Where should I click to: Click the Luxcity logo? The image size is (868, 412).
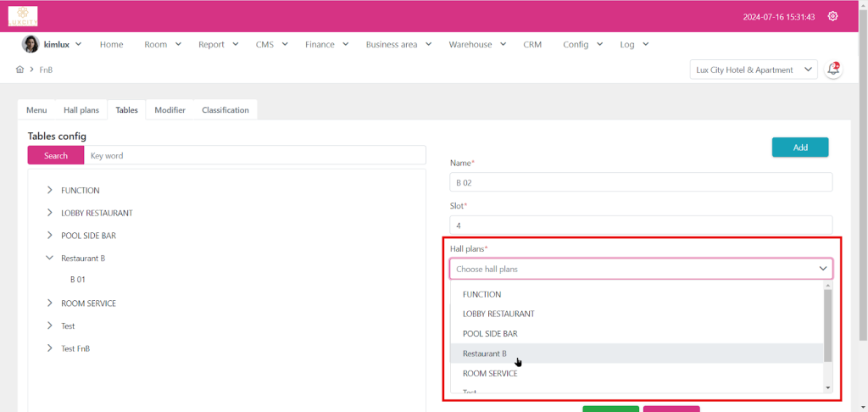(x=23, y=16)
